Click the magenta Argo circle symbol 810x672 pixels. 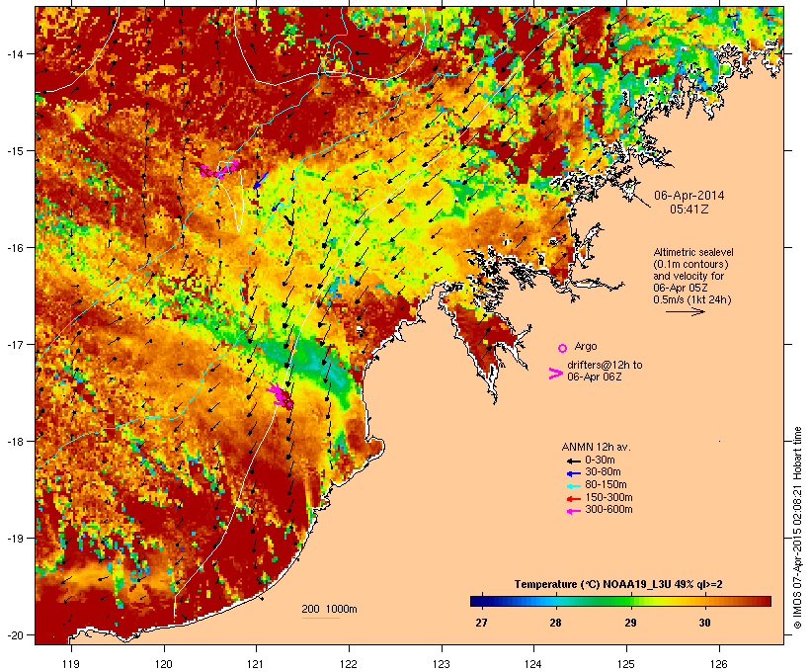[563, 348]
